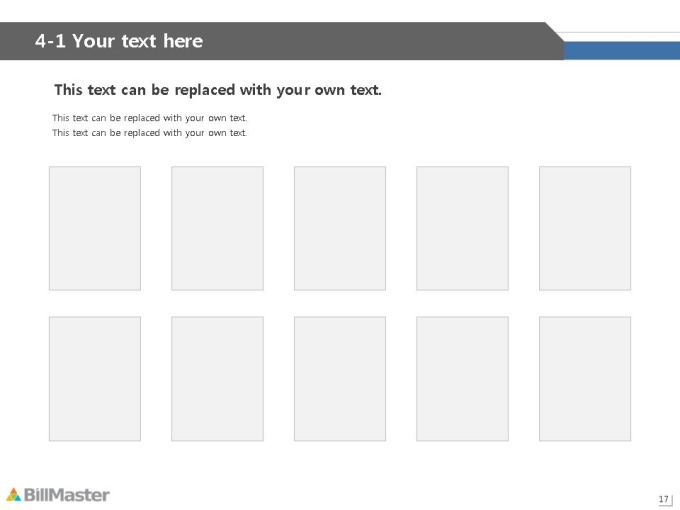Select the bold heading placeholder text
This screenshot has height=510, width=680.
pos(218,90)
